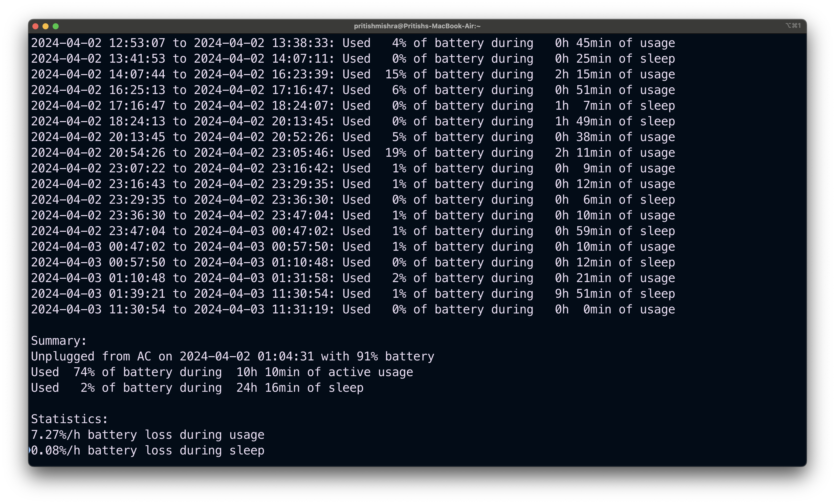The height and width of the screenshot is (504, 835).
Task: Click the 7.27%/h battery loss during usage line
Action: tap(148, 434)
